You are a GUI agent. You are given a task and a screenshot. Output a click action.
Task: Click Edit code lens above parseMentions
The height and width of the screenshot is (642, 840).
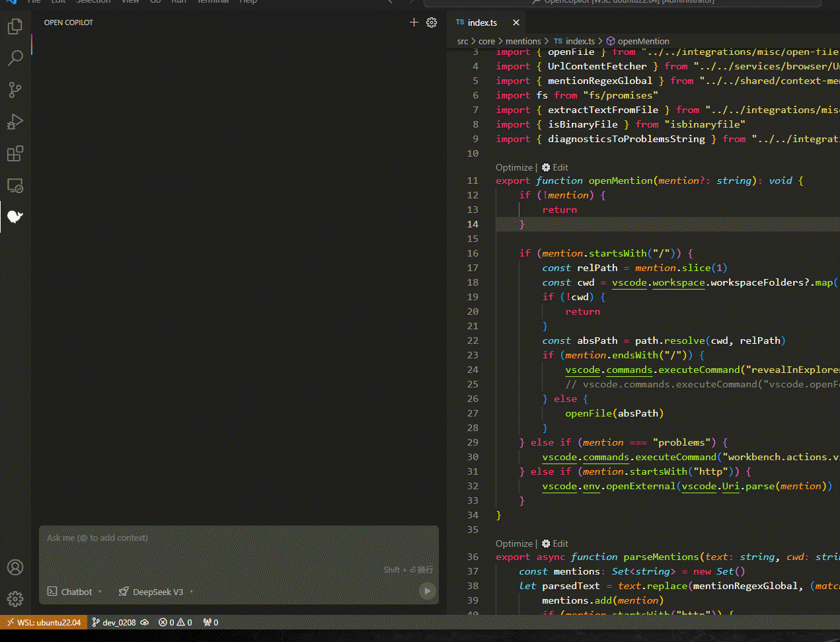pos(560,543)
